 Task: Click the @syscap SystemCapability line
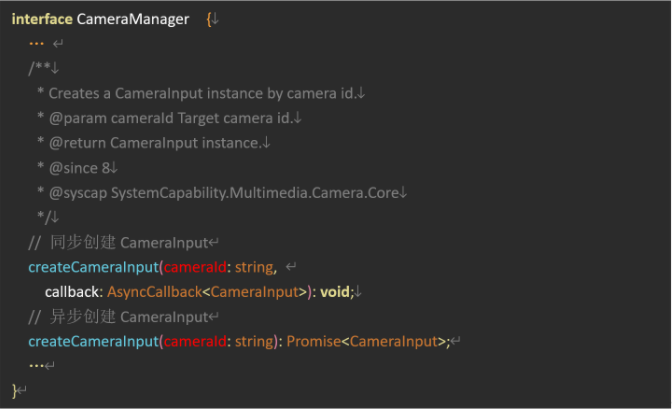click(224, 193)
